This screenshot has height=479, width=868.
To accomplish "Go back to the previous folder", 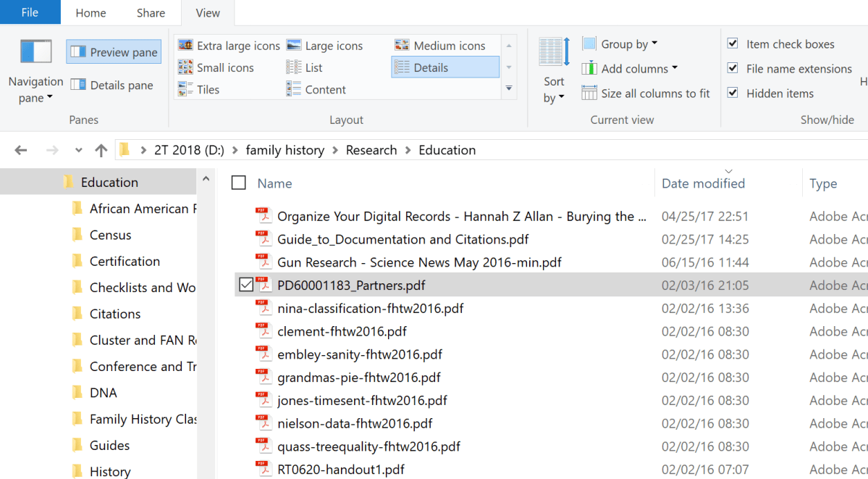I will tap(20, 150).
